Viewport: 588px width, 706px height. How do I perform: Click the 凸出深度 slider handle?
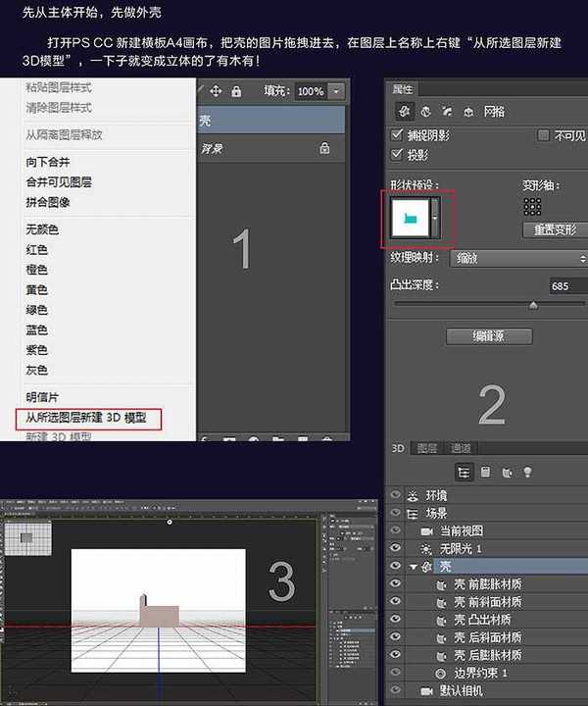[x=533, y=306]
